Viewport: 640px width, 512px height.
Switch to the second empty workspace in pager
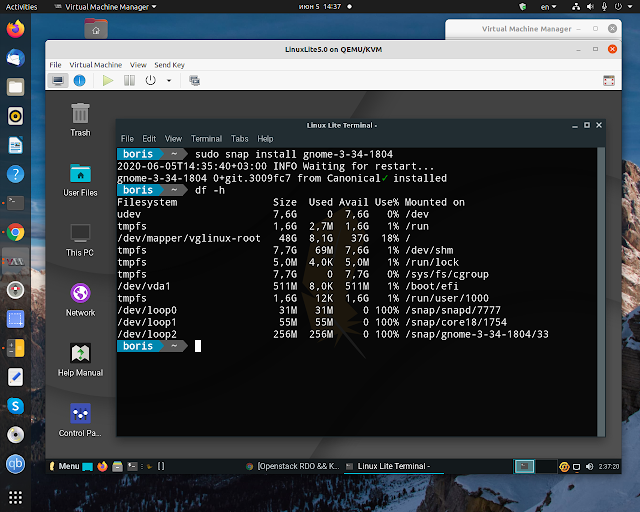546,466
